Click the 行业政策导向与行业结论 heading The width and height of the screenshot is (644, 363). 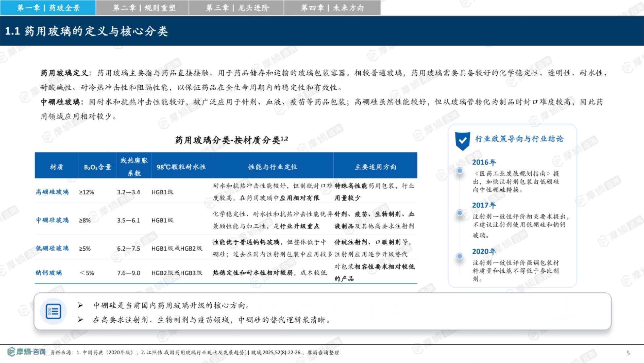tap(519, 139)
